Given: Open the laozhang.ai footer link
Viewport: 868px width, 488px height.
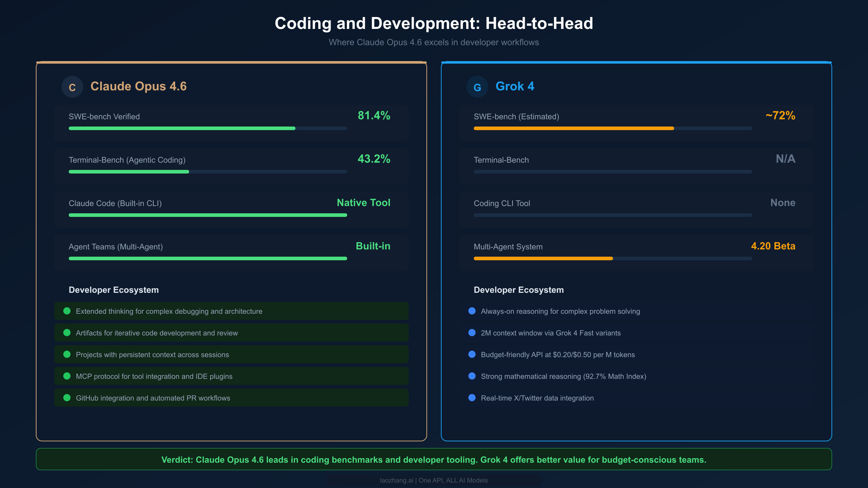Looking at the screenshot, I should coord(434,480).
